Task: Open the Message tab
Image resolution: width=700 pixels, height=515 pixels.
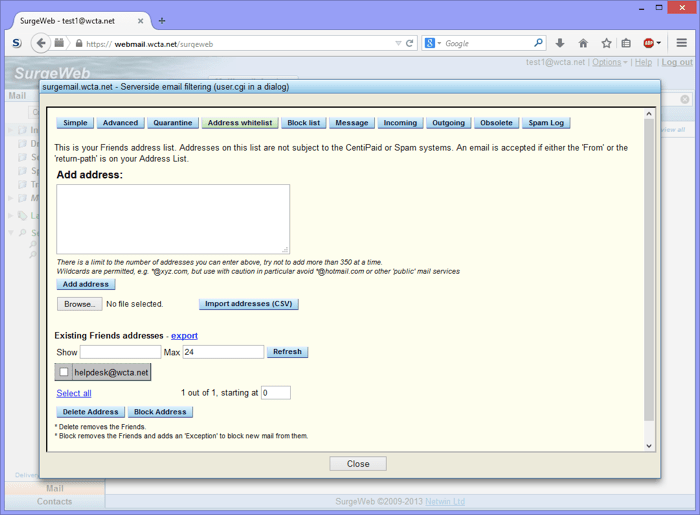Action: pyautogui.click(x=352, y=123)
